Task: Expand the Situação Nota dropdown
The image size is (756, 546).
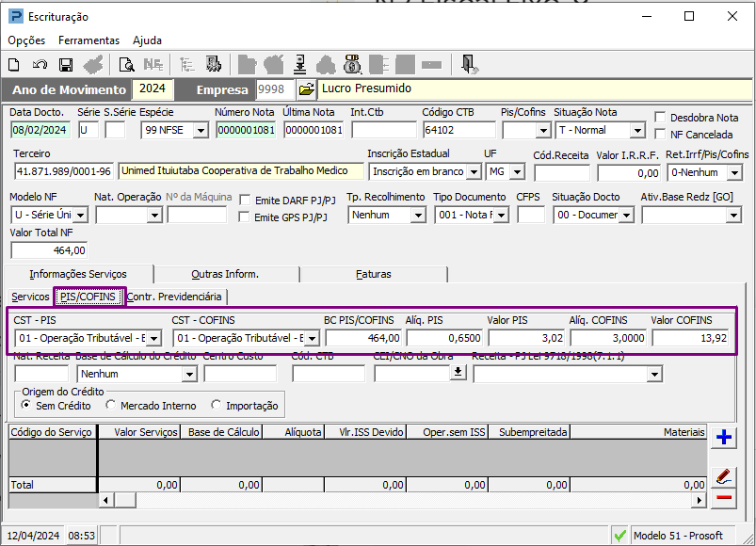Action: (x=638, y=131)
